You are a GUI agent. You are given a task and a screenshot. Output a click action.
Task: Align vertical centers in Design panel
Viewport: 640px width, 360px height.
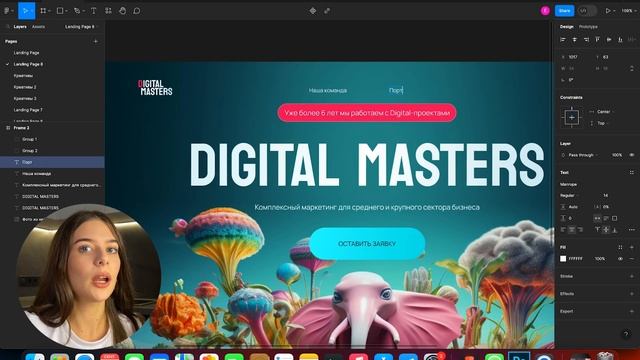pyautogui.click(x=609, y=40)
